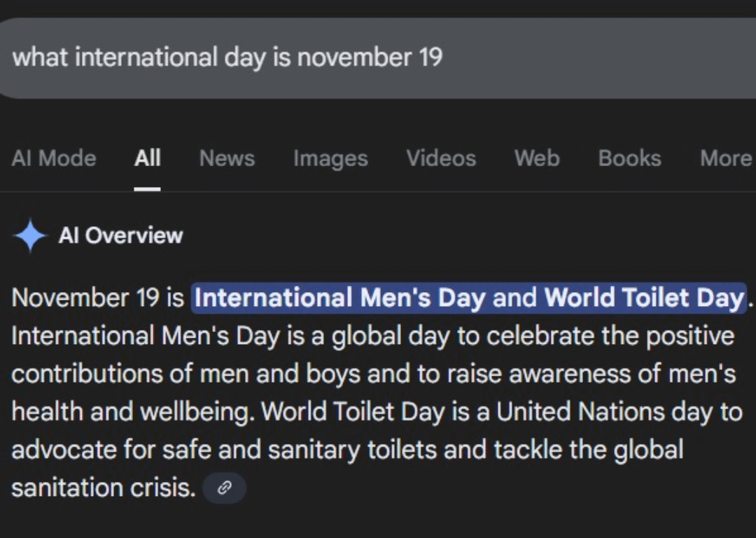Expand the More search filters menu
Screen dimensions: 756x538
[726, 158]
